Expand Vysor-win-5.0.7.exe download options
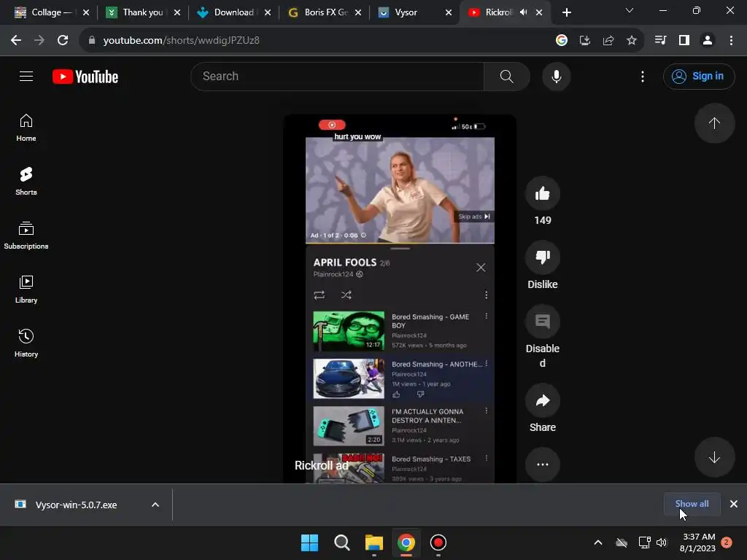Image resolution: width=747 pixels, height=560 pixels. coord(155,505)
